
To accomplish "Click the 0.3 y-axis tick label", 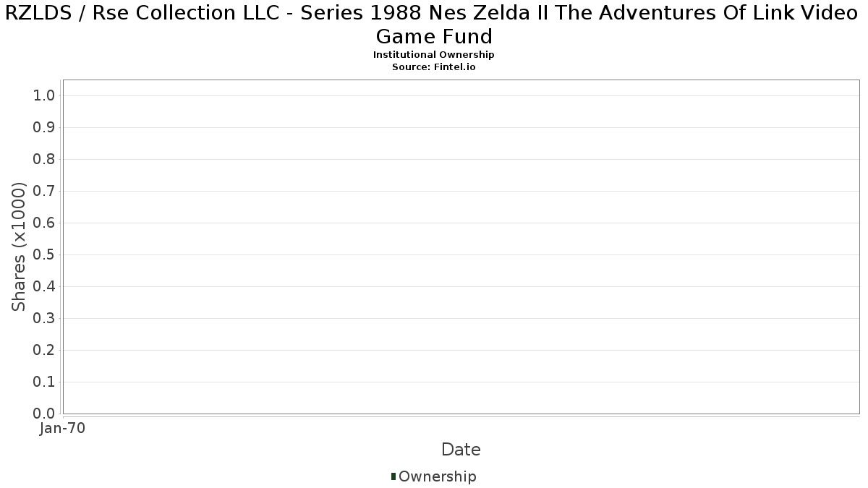I will click(44, 319).
